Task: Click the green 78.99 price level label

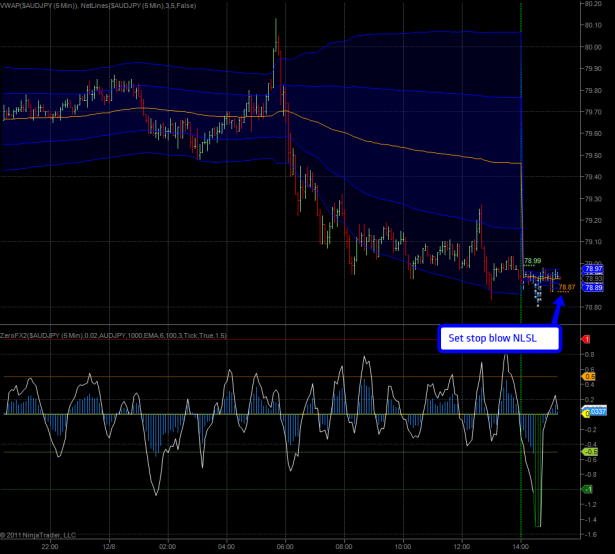Action: coord(534,260)
